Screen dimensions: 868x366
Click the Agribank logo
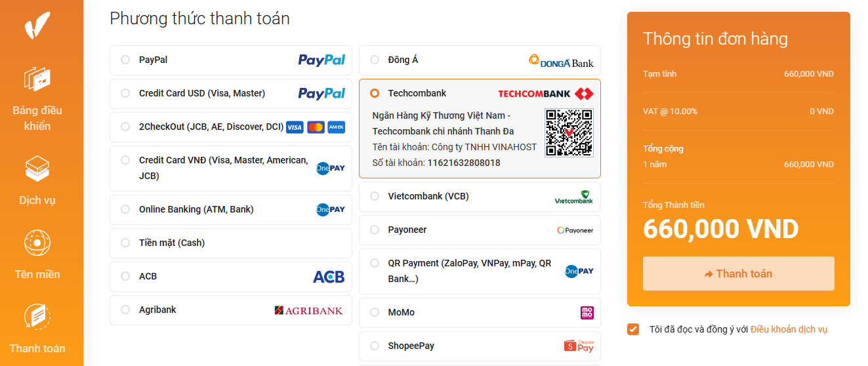309,310
